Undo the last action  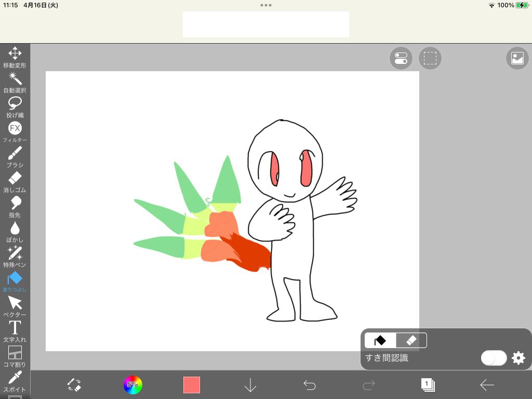click(310, 385)
